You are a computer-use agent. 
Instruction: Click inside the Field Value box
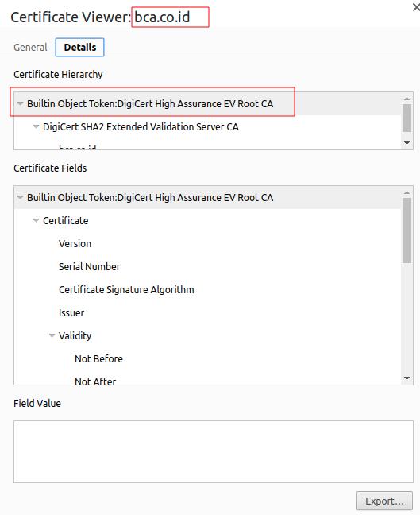point(214,451)
